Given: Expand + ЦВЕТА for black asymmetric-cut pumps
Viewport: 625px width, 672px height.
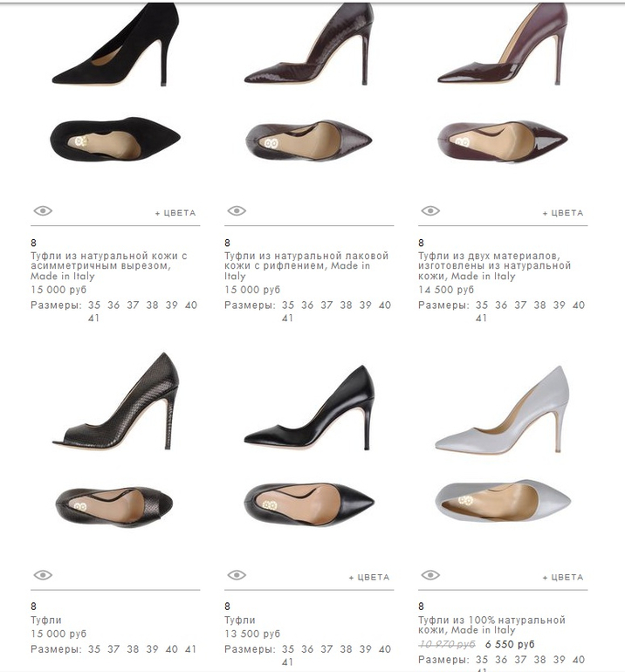Looking at the screenshot, I should click(x=175, y=213).
